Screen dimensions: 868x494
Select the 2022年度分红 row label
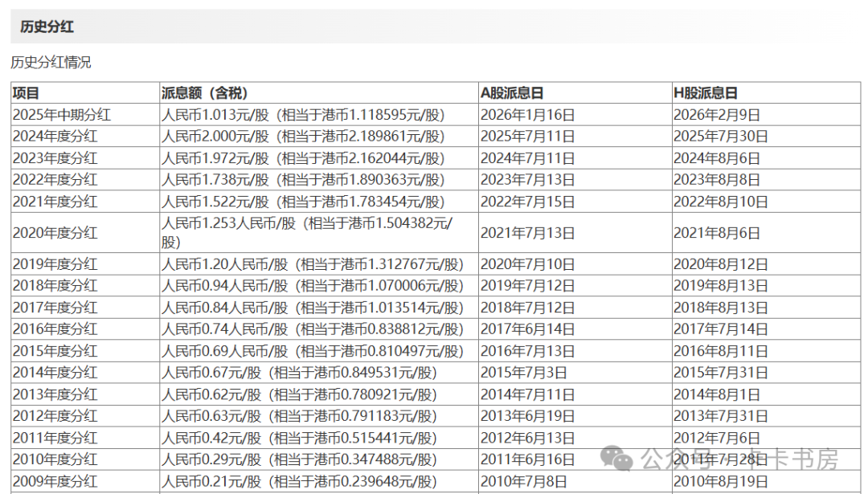[55, 180]
